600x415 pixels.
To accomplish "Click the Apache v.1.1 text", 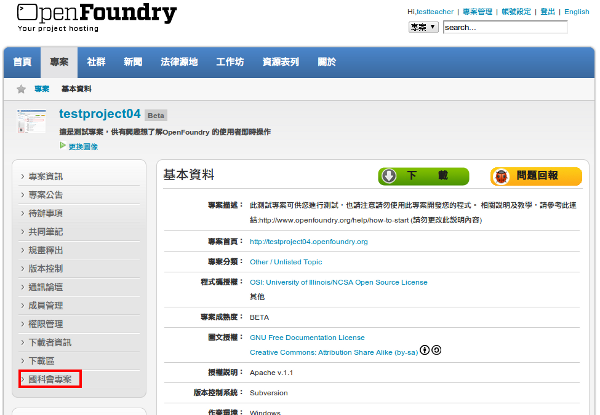I will pos(271,373).
